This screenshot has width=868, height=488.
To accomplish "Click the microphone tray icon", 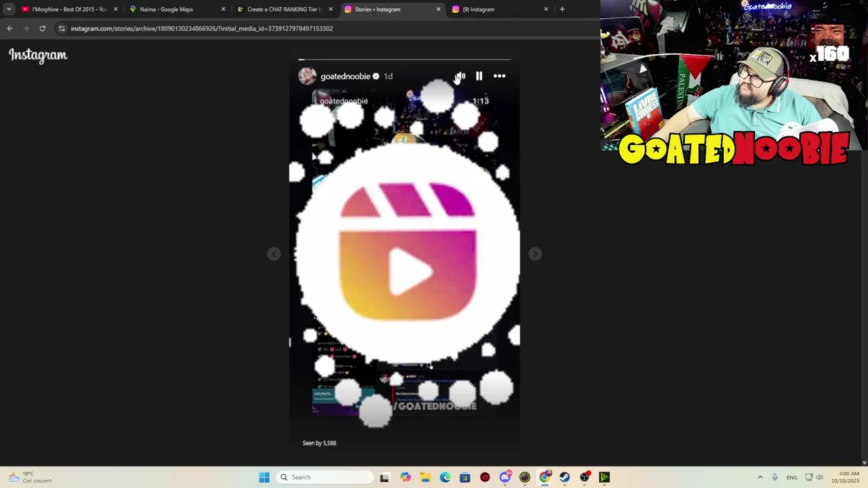I will 774,477.
